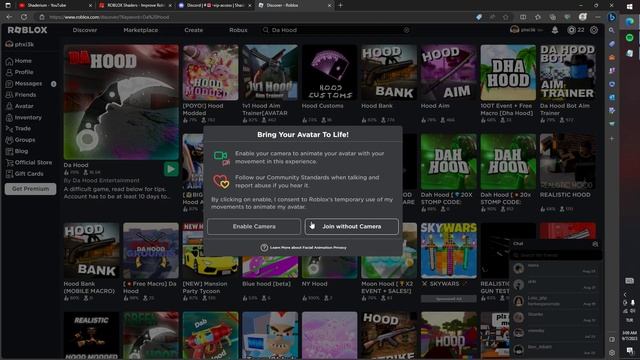This screenshot has height=360, width=640.
Task: Switch to ROBLOX Shaders browser tab
Action: pos(135,5)
